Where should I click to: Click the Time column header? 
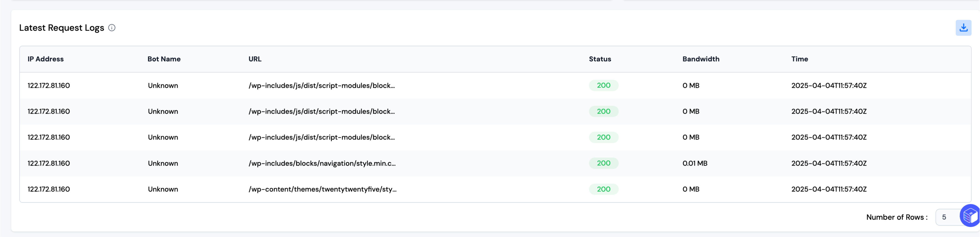pyautogui.click(x=799, y=59)
